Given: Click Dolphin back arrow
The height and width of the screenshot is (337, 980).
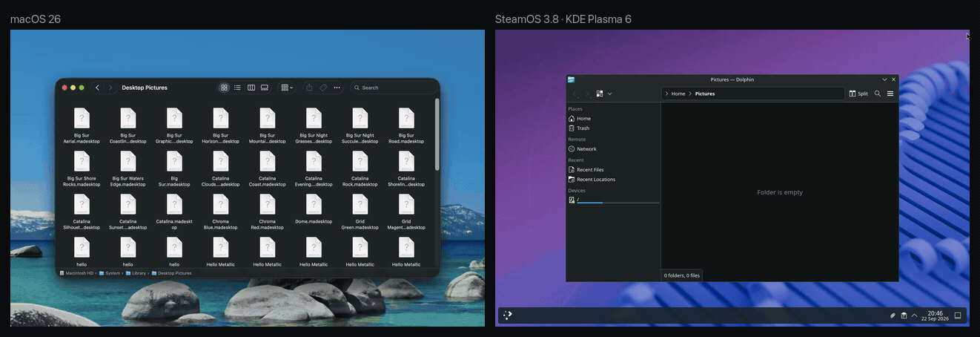Looking at the screenshot, I should [575, 94].
